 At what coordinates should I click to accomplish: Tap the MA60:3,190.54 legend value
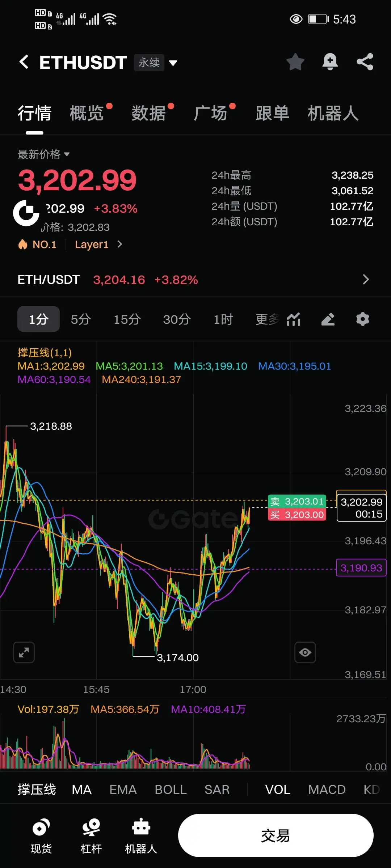click(54, 379)
